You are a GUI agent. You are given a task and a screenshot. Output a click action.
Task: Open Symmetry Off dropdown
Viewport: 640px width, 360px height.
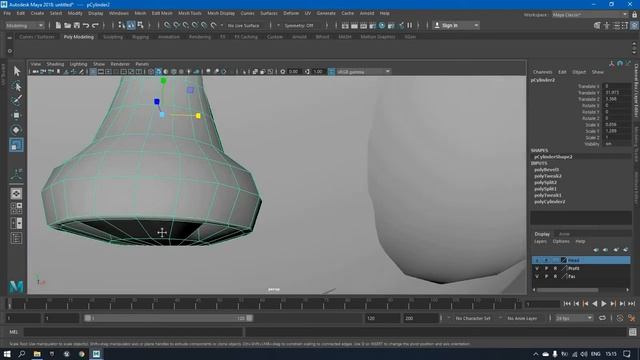[300, 25]
